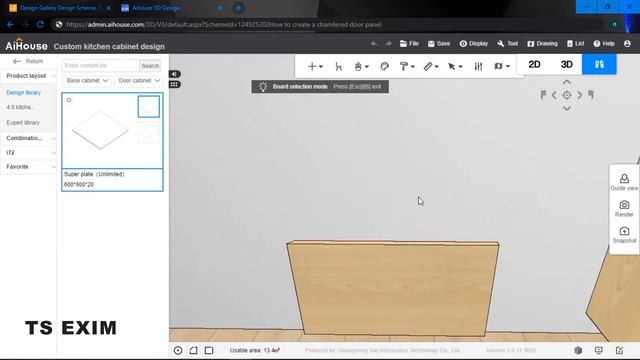The image size is (640, 360).
Task: Open the List menu
Action: tap(575, 44)
